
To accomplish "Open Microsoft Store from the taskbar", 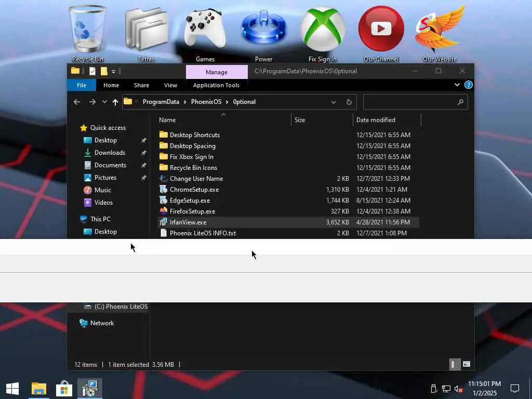I will pyautogui.click(x=64, y=389).
